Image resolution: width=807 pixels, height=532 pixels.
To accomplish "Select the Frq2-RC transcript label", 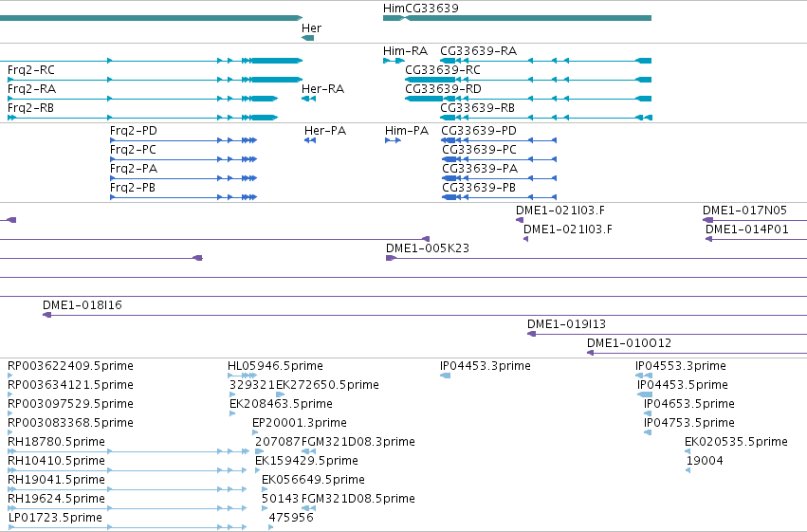I will coord(31,70).
